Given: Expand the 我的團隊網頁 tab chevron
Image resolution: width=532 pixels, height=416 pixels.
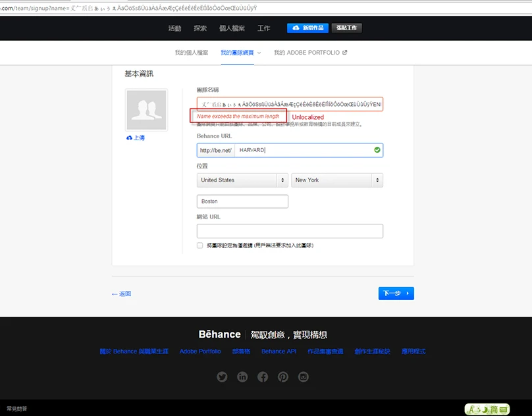Looking at the screenshot, I should click(259, 53).
